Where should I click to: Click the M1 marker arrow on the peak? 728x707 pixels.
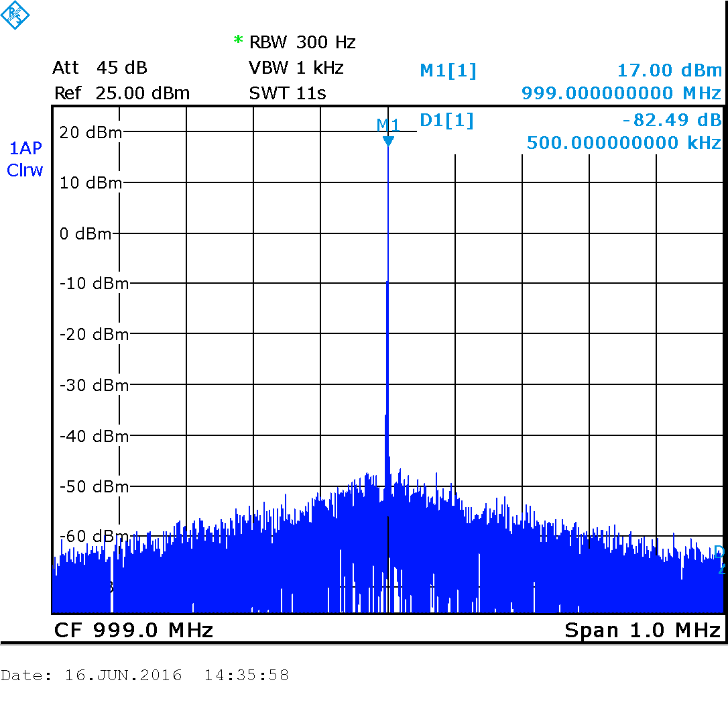click(389, 141)
